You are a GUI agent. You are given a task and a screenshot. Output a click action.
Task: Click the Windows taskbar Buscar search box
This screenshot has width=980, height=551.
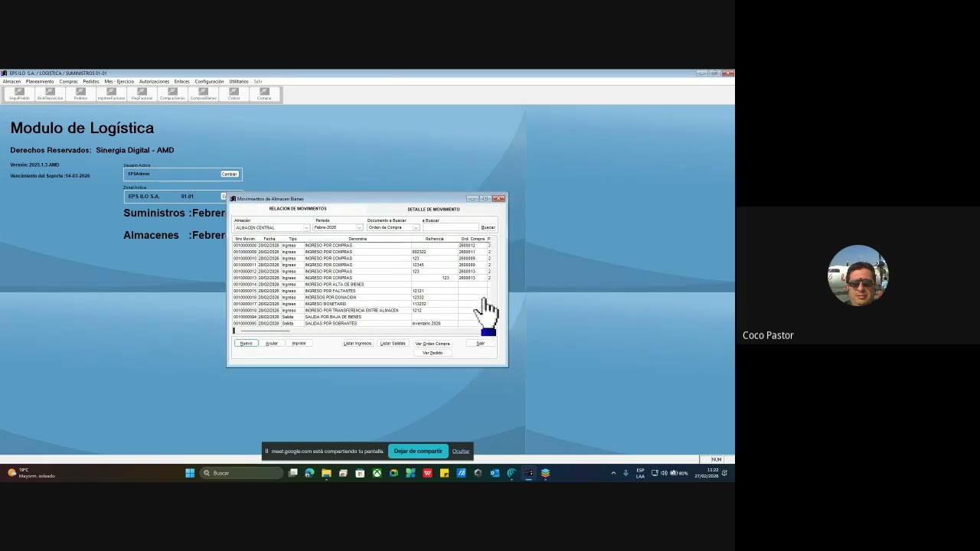point(241,473)
